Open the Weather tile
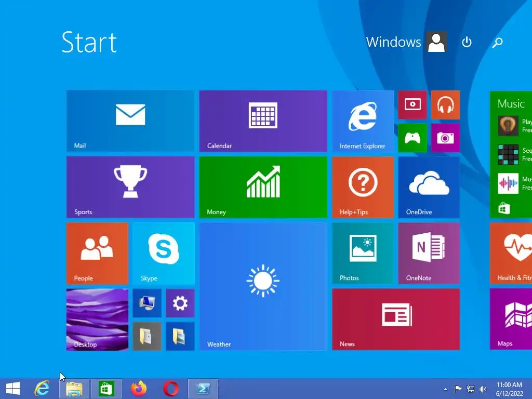532x399 pixels. (263, 286)
